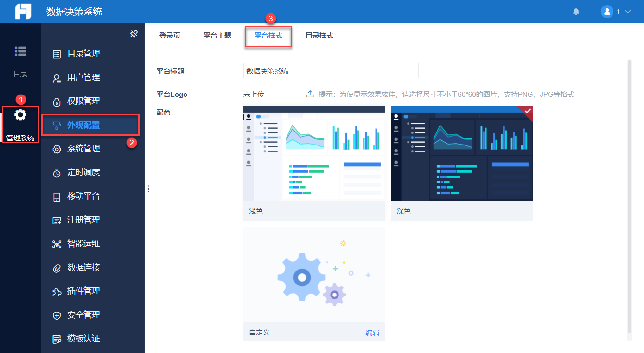
Task: Click the 系统管理 gear icon
Action: click(57, 149)
